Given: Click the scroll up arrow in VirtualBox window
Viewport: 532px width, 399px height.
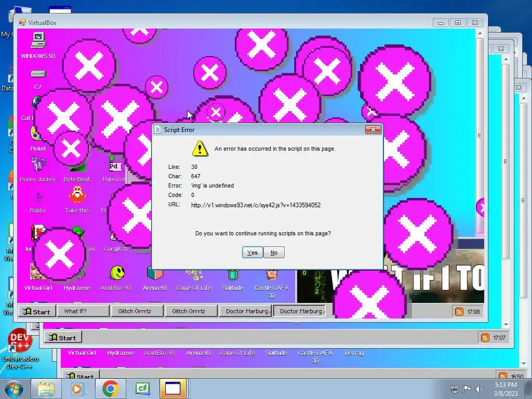Looking at the screenshot, I should click(x=480, y=33).
